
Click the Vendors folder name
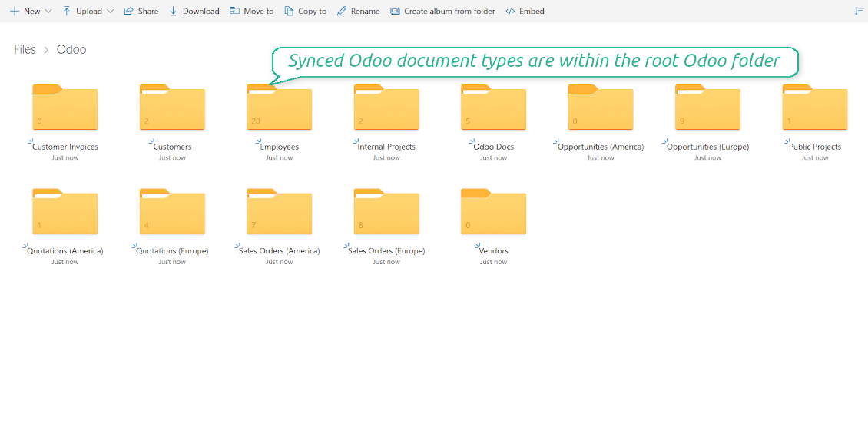tap(494, 251)
